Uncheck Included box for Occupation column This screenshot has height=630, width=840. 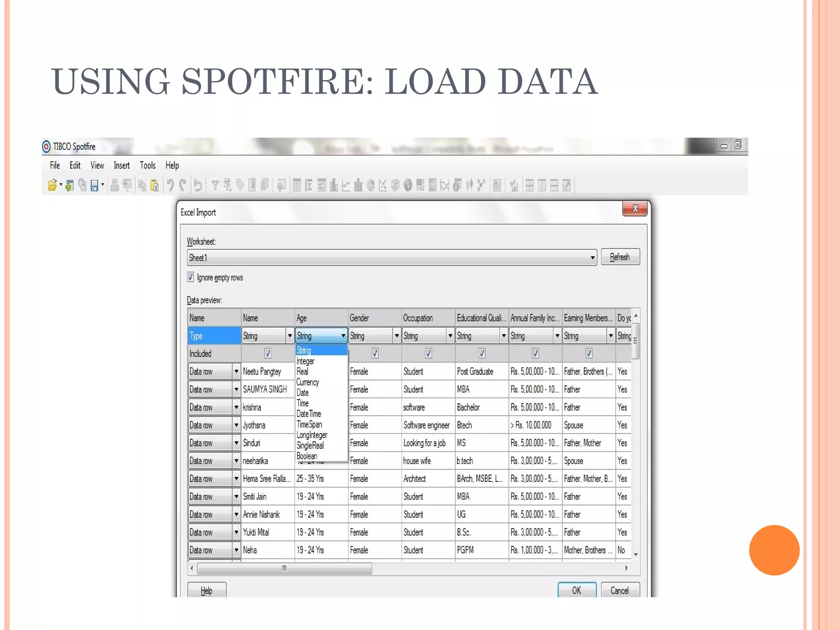tap(428, 353)
